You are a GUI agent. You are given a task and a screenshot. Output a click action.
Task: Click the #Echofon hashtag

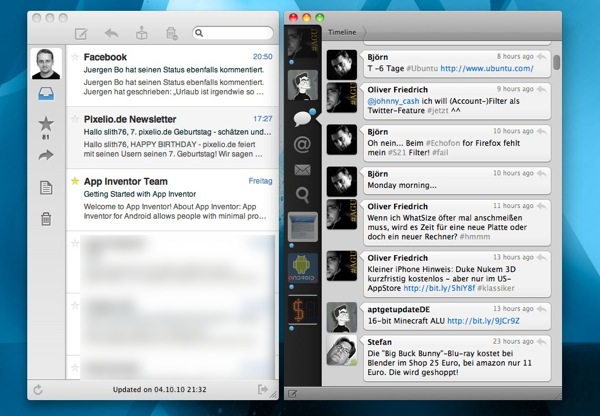click(443, 143)
